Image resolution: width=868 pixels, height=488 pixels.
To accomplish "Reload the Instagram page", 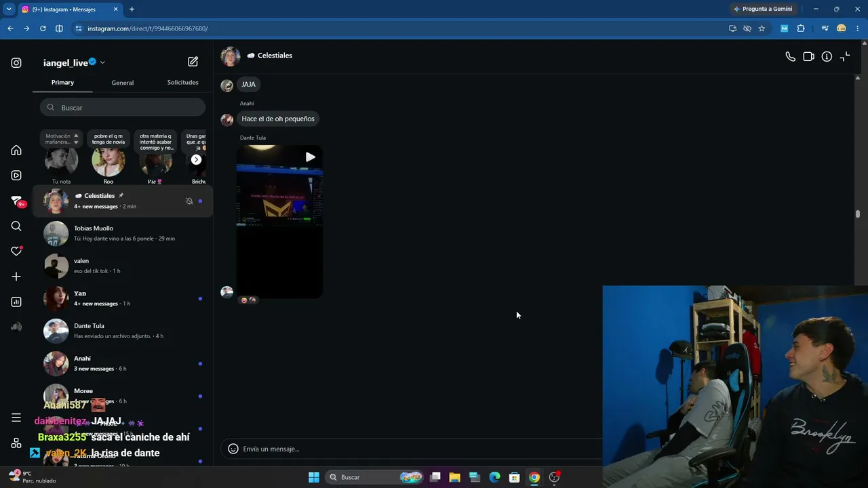I will (43, 28).
